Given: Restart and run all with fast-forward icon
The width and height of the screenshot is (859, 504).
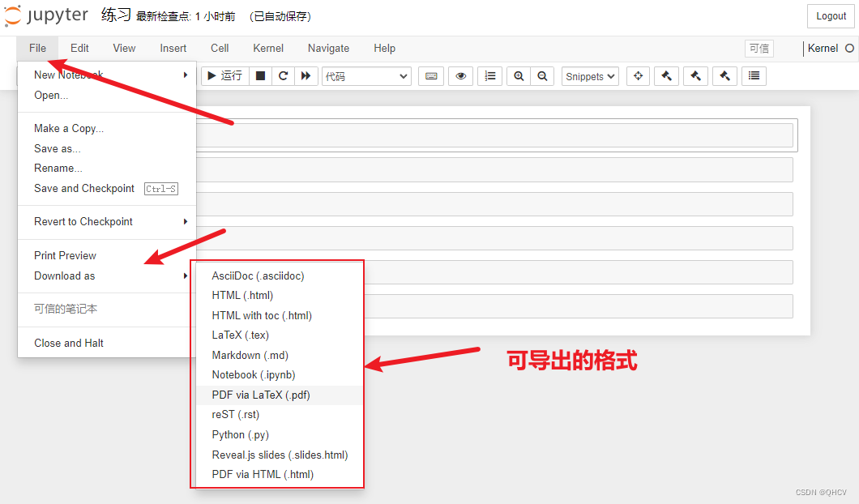Looking at the screenshot, I should (306, 75).
